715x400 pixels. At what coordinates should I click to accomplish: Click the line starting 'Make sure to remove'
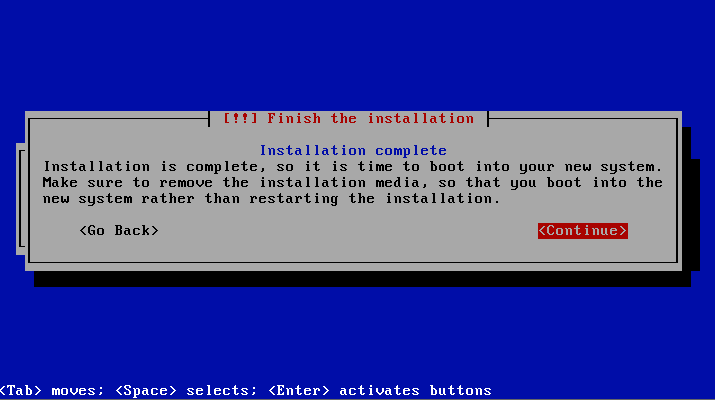[352, 183]
